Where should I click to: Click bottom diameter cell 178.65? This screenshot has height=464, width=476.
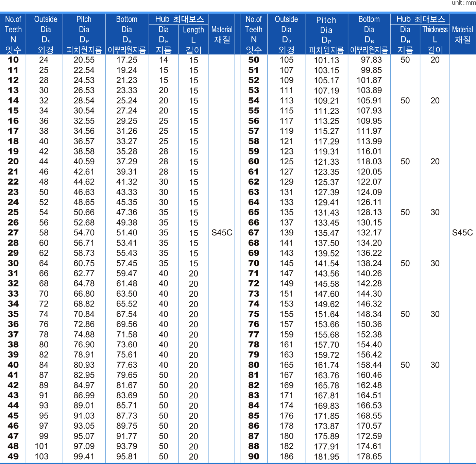(369, 457)
